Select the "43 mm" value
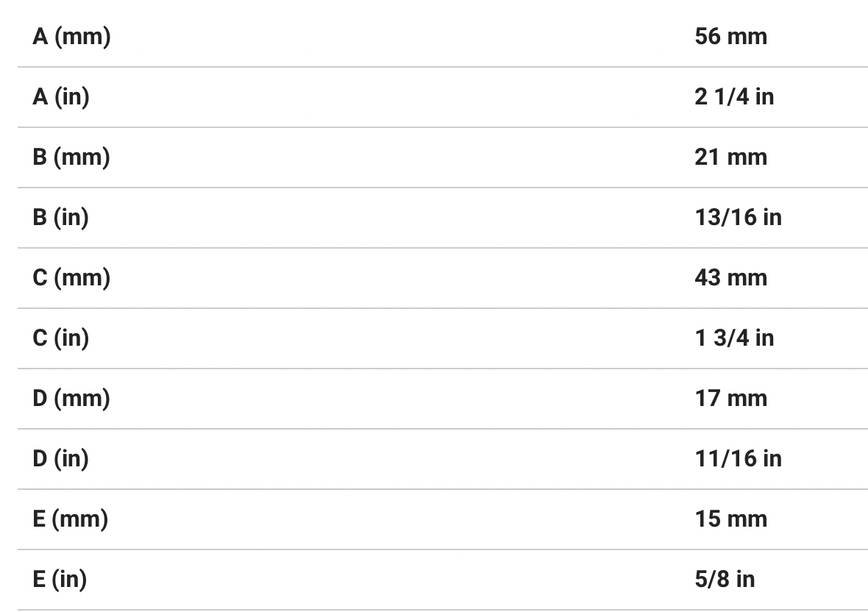The width and height of the screenshot is (868, 612). point(730,277)
